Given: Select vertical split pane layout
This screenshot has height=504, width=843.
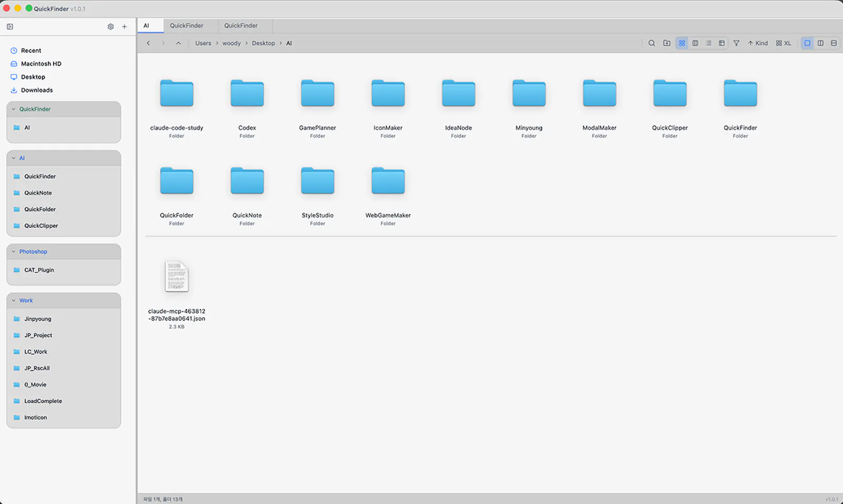Looking at the screenshot, I should (820, 43).
